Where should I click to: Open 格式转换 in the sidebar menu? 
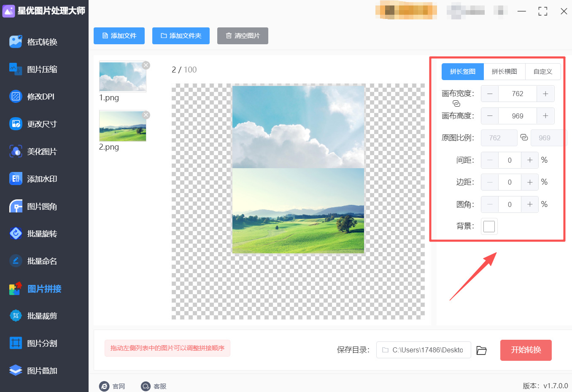click(42, 42)
